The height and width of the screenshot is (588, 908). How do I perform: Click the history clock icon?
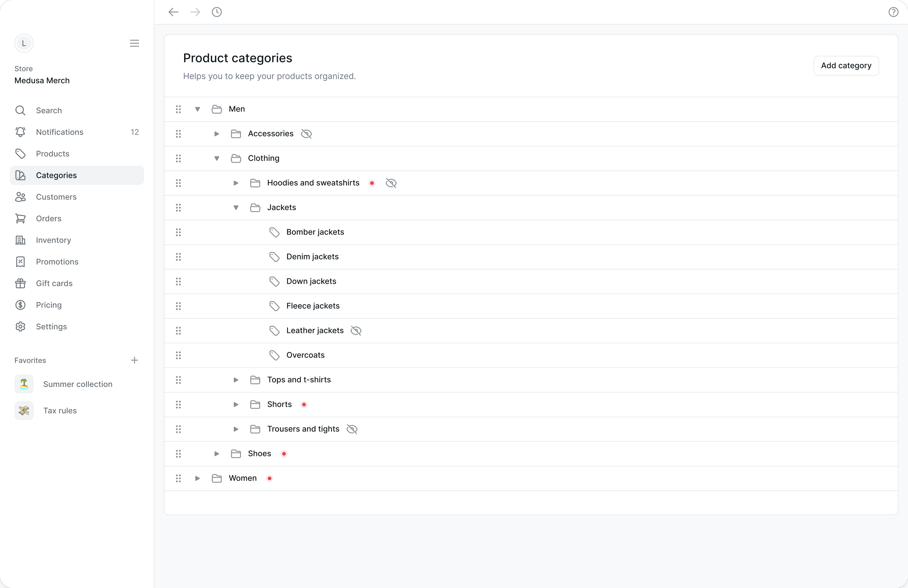click(217, 12)
